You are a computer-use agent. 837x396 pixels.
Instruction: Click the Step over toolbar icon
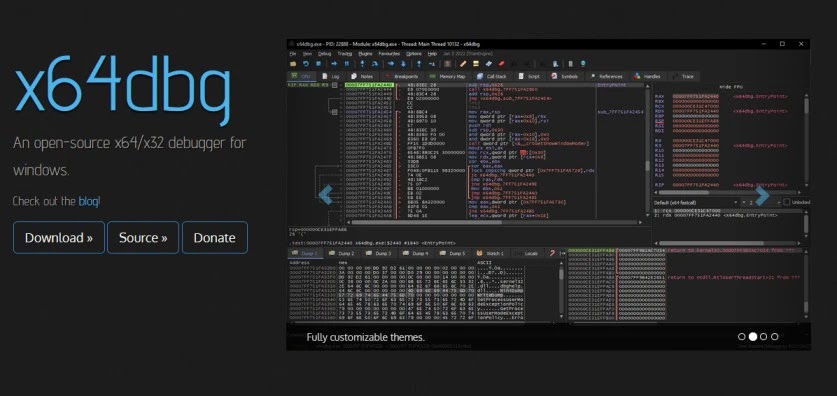[x=375, y=64]
